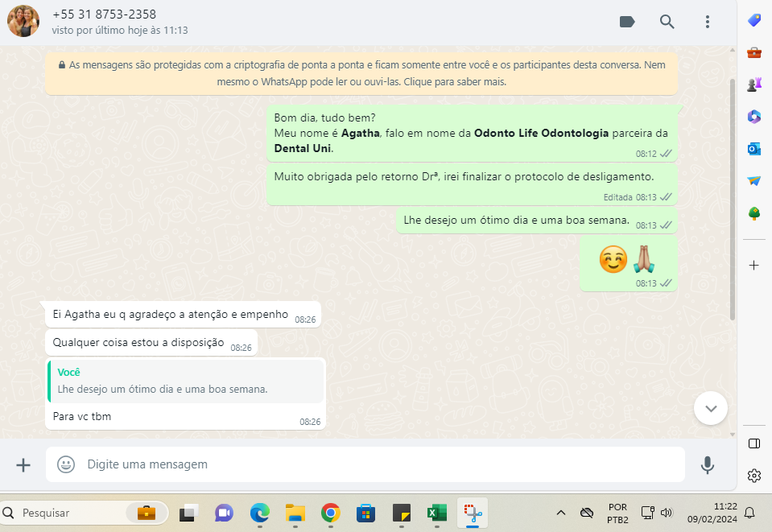Select the edited message about protocolo de desligamento
The width and height of the screenshot is (772, 532).
point(472,184)
